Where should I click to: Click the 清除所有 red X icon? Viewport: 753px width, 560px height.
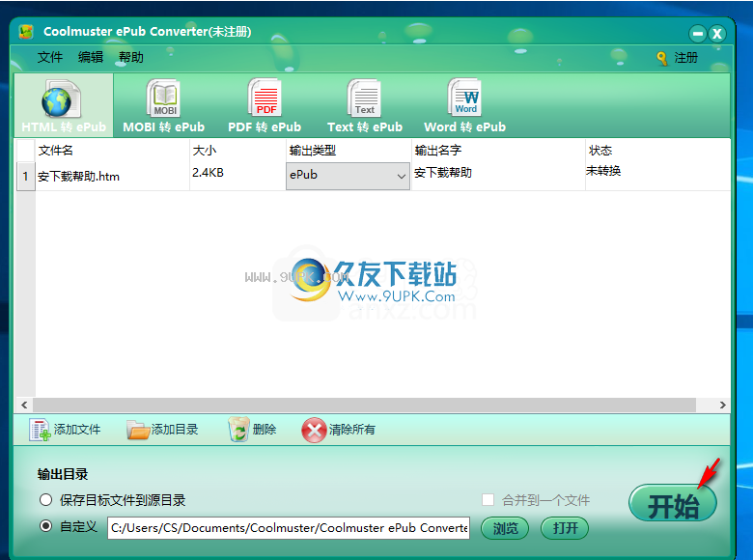pyautogui.click(x=314, y=430)
